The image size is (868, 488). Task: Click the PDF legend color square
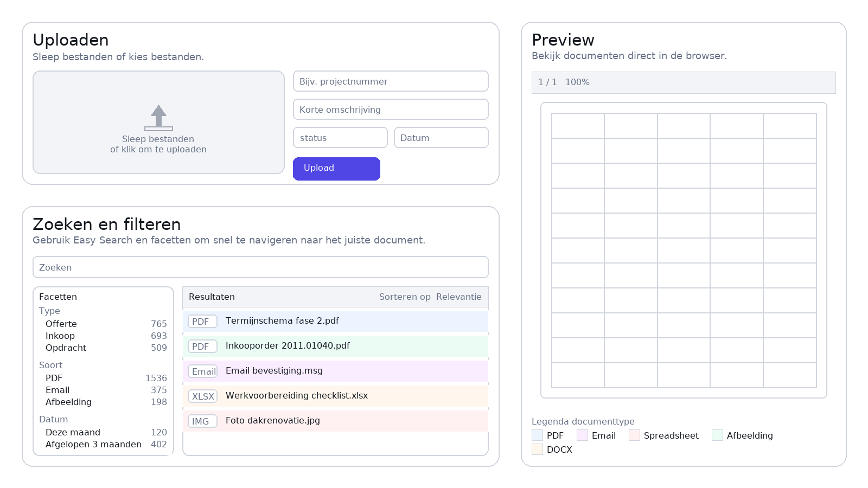click(537, 434)
